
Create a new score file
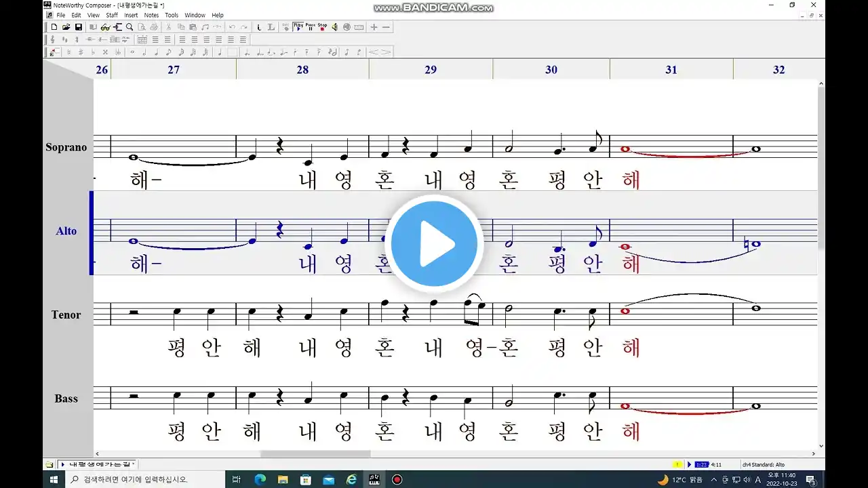[x=54, y=27]
